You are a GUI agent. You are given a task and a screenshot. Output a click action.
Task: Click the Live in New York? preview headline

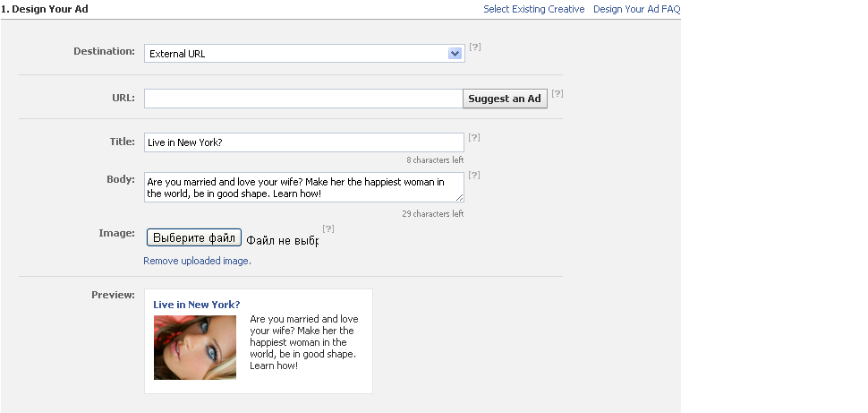pos(197,305)
